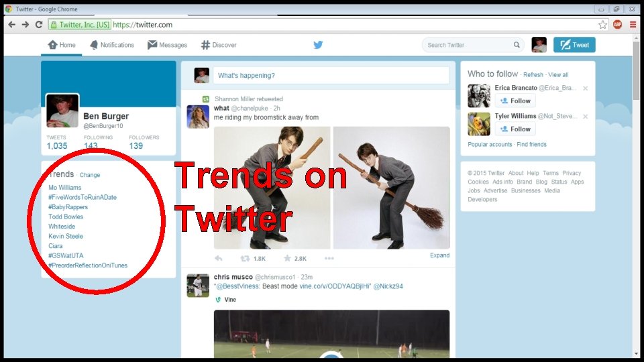Screen dimensions: 644x362
Task: Click the browser address bar URL
Action: pyautogui.click(x=142, y=25)
